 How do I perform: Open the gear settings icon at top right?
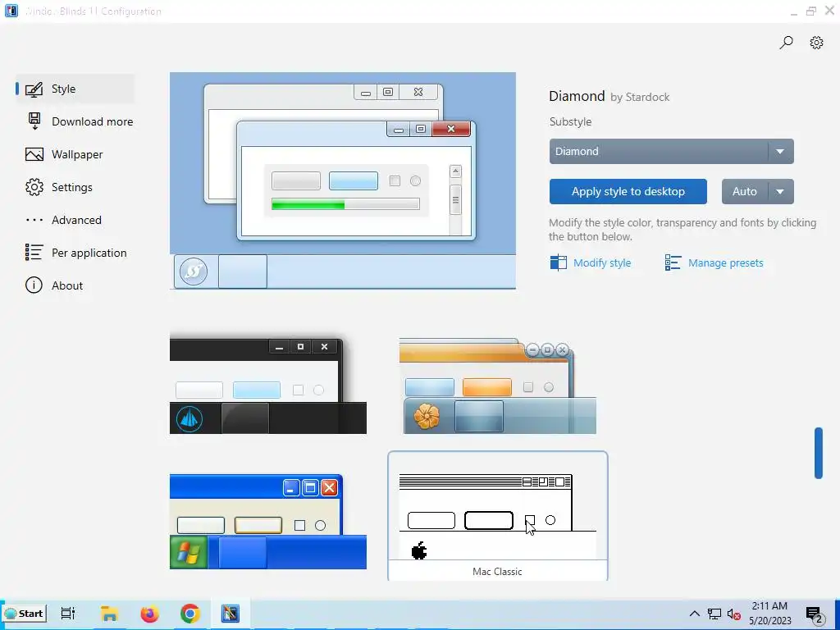pyautogui.click(x=816, y=43)
